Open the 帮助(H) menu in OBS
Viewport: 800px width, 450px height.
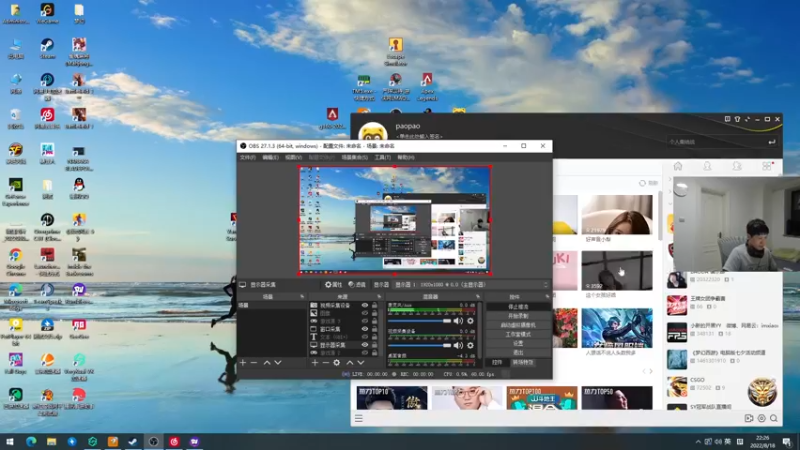(406, 158)
